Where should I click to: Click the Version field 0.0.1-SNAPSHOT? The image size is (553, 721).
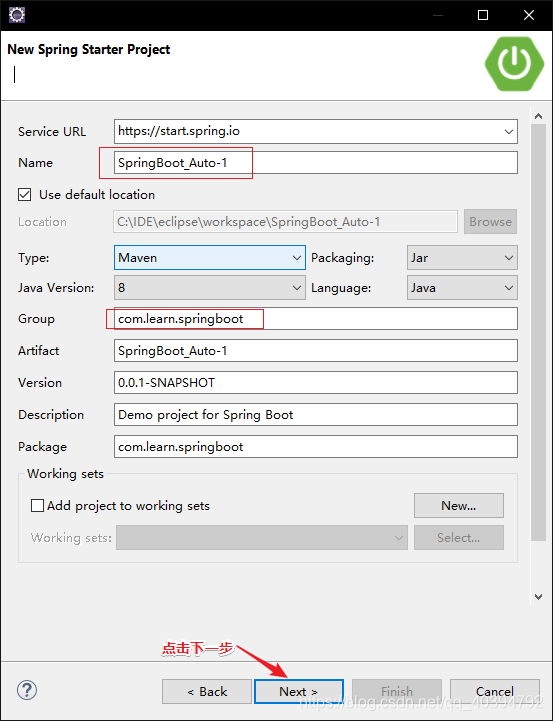point(316,383)
